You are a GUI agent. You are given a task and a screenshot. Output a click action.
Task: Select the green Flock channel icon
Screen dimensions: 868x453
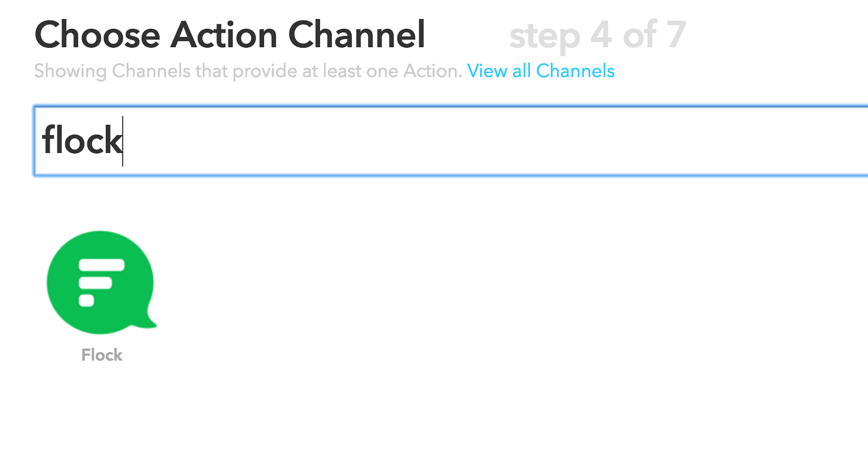pyautogui.click(x=101, y=282)
